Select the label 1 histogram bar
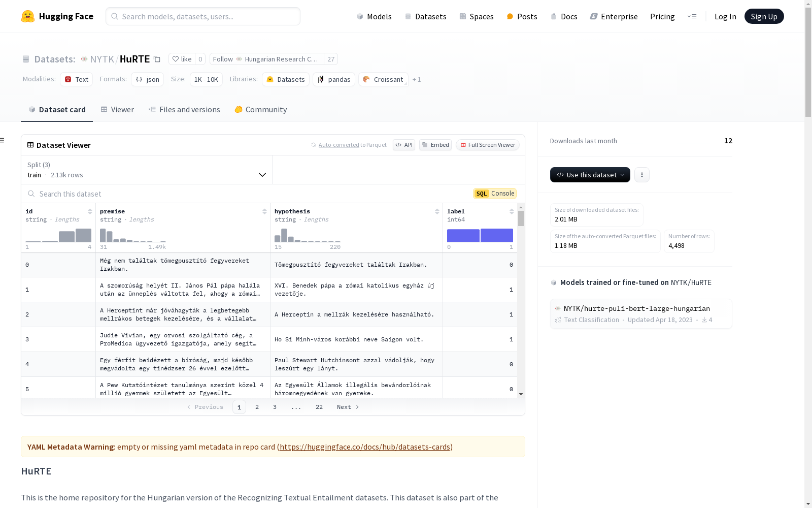812x508 pixels. [x=496, y=235]
